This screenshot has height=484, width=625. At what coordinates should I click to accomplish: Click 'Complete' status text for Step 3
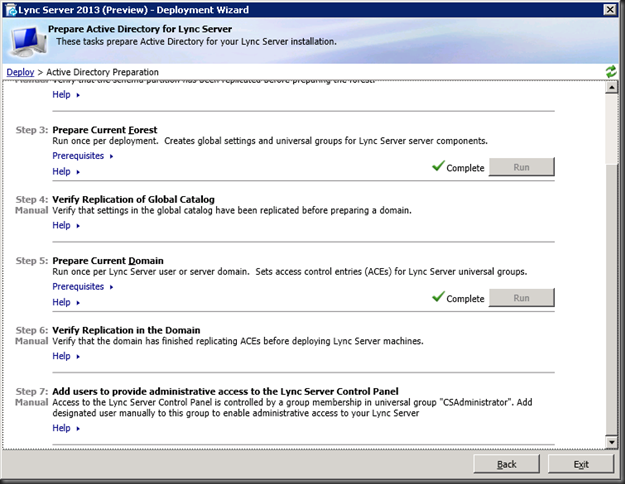pyautogui.click(x=465, y=168)
